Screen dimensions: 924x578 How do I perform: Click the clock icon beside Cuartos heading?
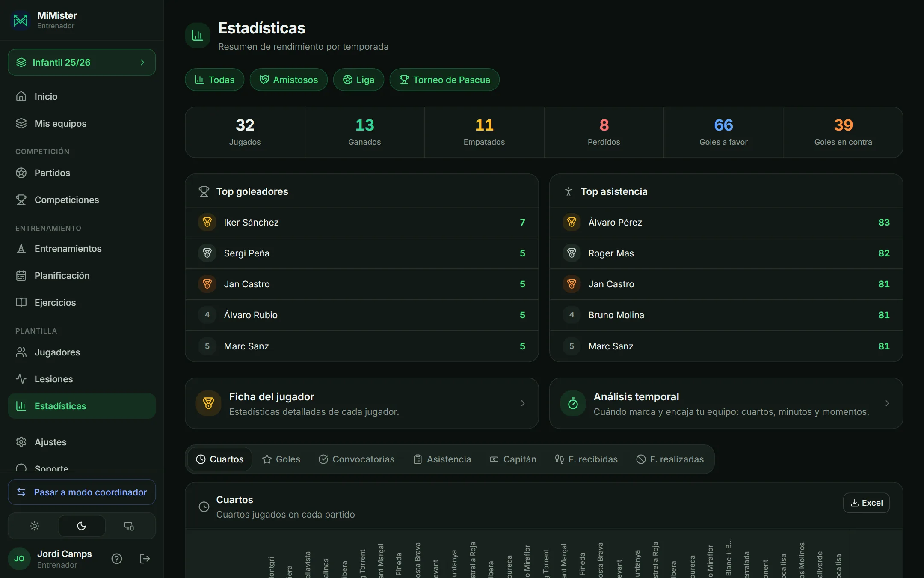pyautogui.click(x=204, y=506)
